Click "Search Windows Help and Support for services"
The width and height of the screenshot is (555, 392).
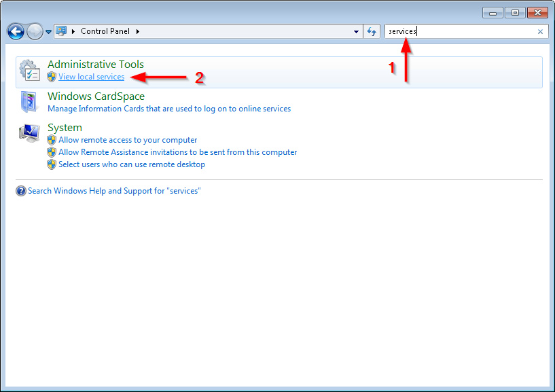tap(114, 190)
